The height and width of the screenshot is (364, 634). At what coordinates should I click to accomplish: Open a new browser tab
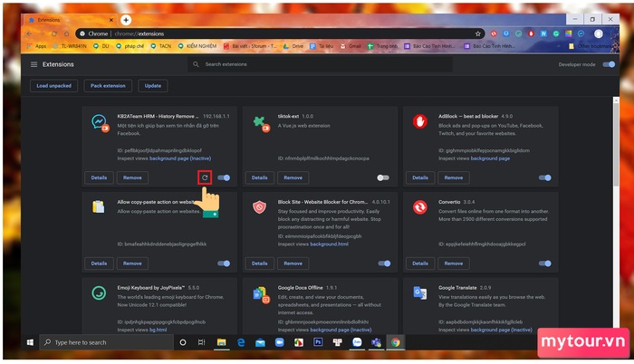click(126, 20)
